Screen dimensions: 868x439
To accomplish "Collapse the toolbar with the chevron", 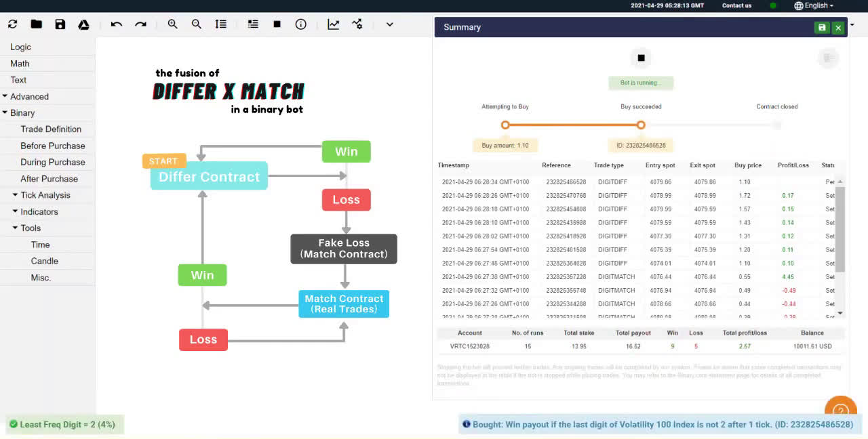I will [389, 24].
